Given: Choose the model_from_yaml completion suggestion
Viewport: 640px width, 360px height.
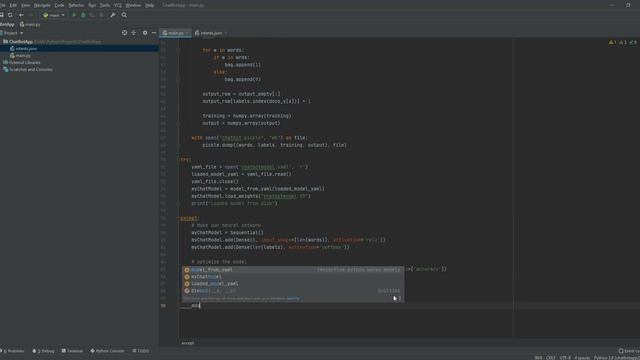Looking at the screenshot, I should click(293, 270).
